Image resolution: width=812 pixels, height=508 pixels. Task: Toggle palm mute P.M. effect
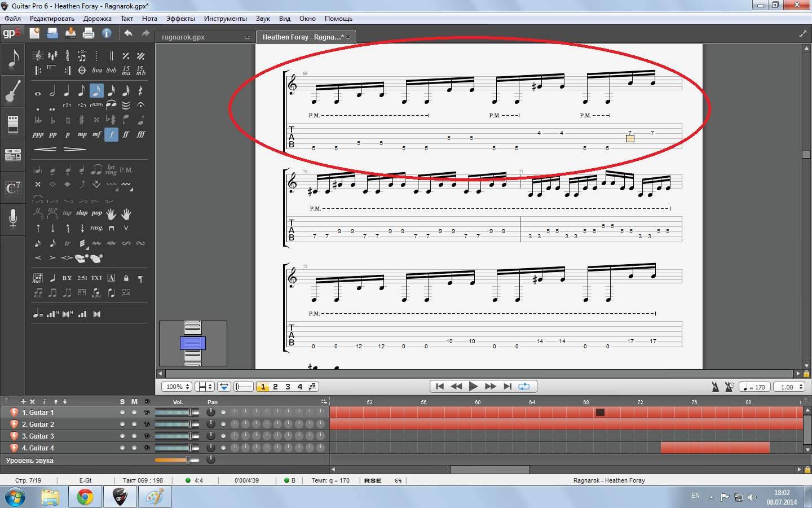point(126,170)
